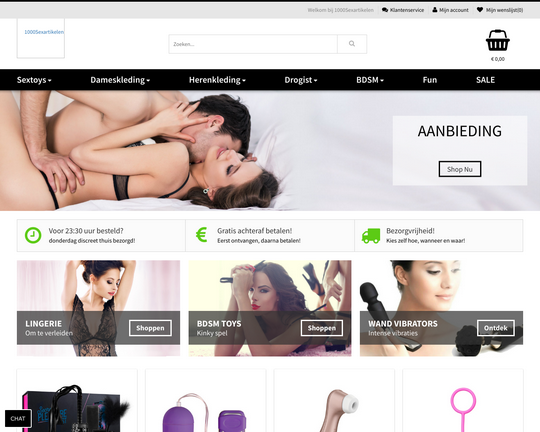Open the purple vibrating egg product thumbnail
This screenshot has height=432, width=540.
[x=205, y=412]
